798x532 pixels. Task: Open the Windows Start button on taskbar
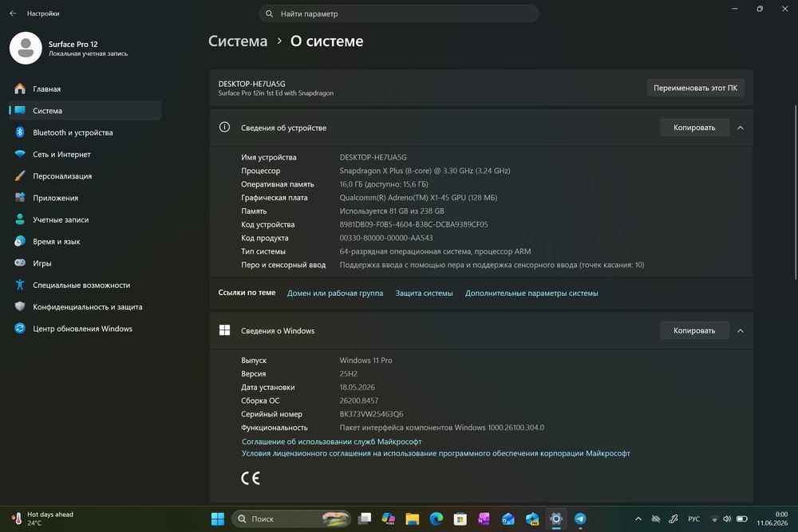click(218, 518)
